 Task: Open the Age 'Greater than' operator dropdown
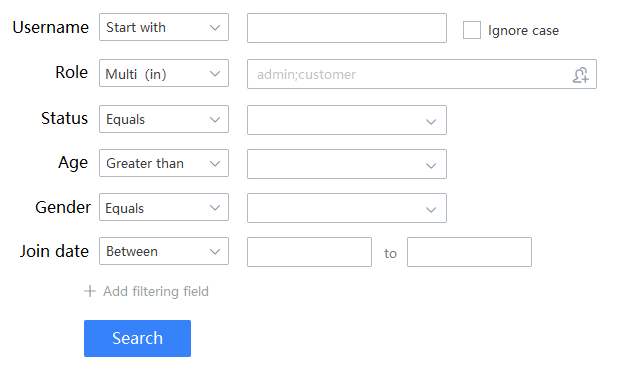click(164, 163)
